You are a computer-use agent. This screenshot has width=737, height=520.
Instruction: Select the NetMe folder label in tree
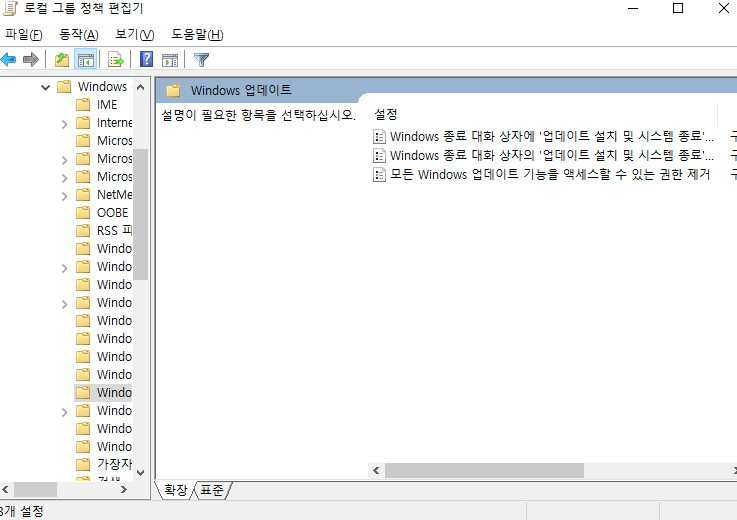coord(114,195)
